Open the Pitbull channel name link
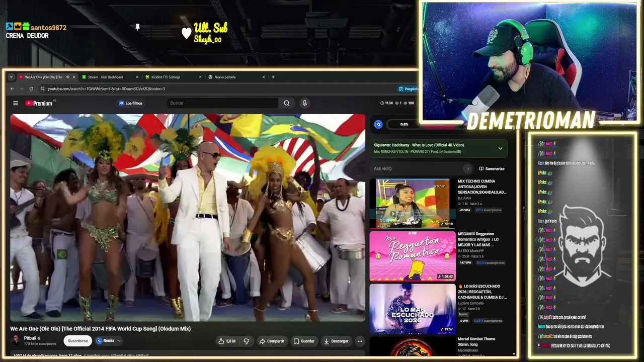644x362 pixels. point(30,338)
